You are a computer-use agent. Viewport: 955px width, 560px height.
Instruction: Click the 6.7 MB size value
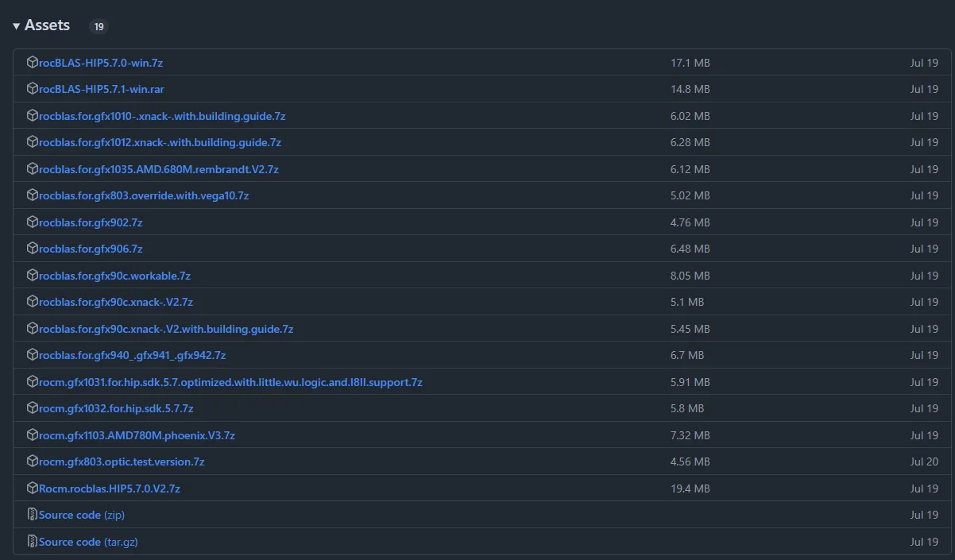pyautogui.click(x=687, y=355)
